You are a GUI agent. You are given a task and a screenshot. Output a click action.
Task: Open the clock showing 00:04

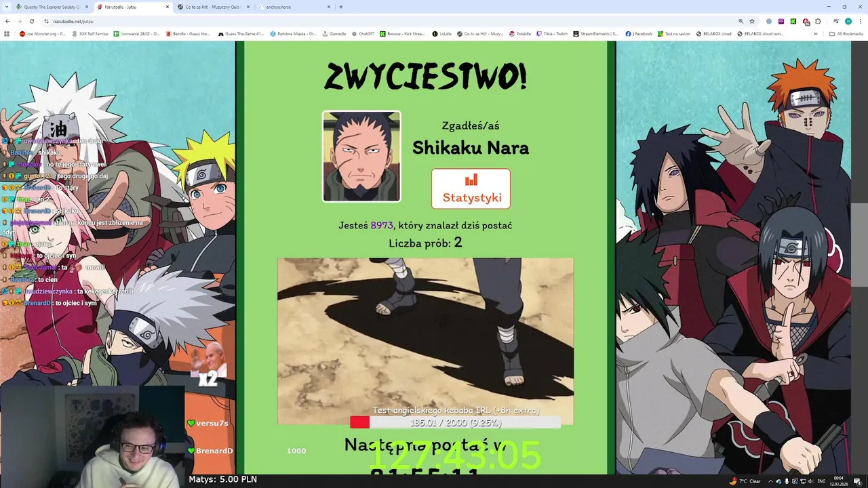click(x=839, y=481)
